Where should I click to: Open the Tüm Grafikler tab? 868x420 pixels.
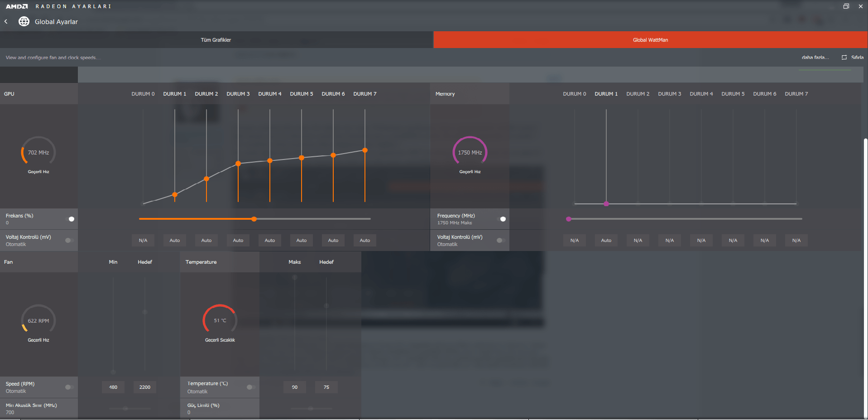click(x=216, y=40)
